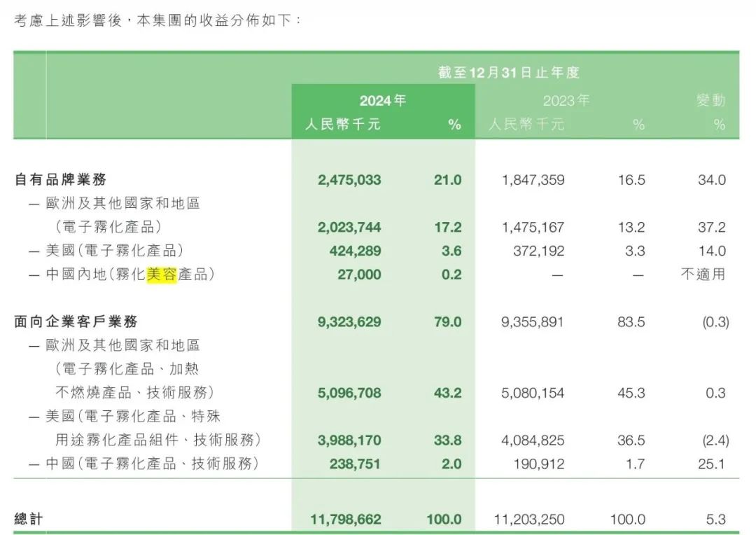The image size is (756, 535).
Task: Select the 自有品牌業務 row label
Action: tap(60, 180)
